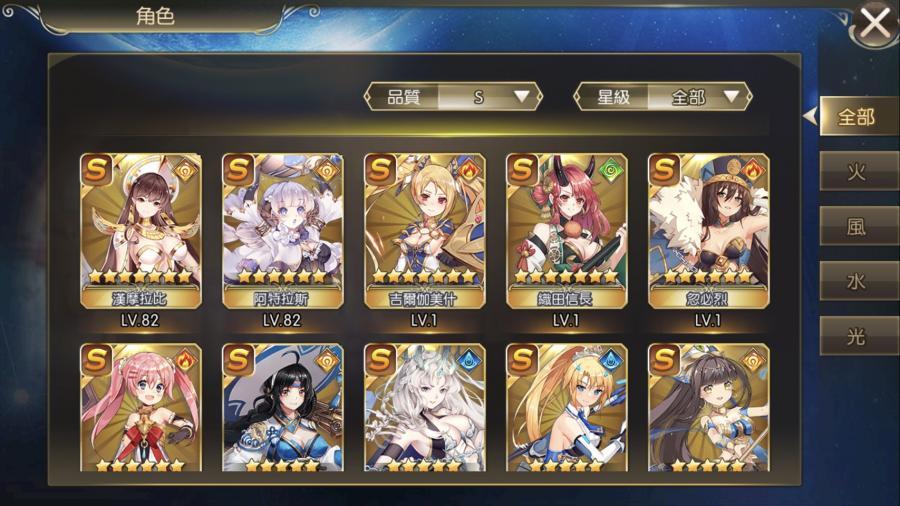Select the 漢摩拉比 LV.82 character card
This screenshot has width=900, height=506.
point(141,231)
